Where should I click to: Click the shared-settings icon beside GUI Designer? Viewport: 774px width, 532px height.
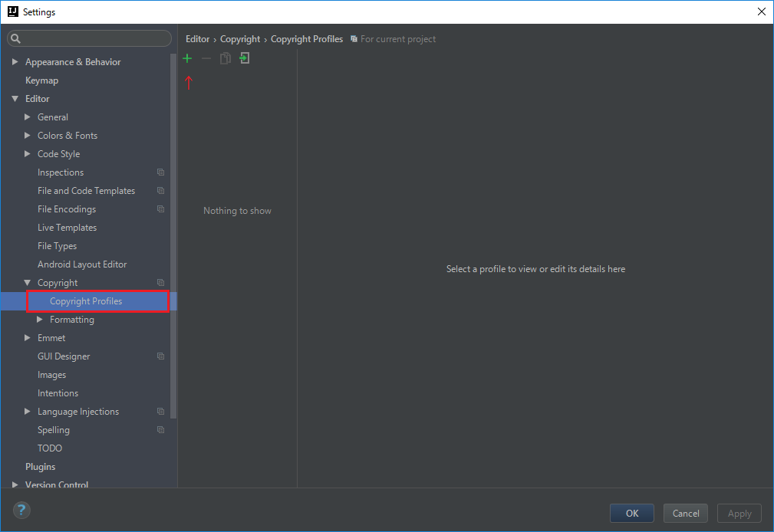160,356
